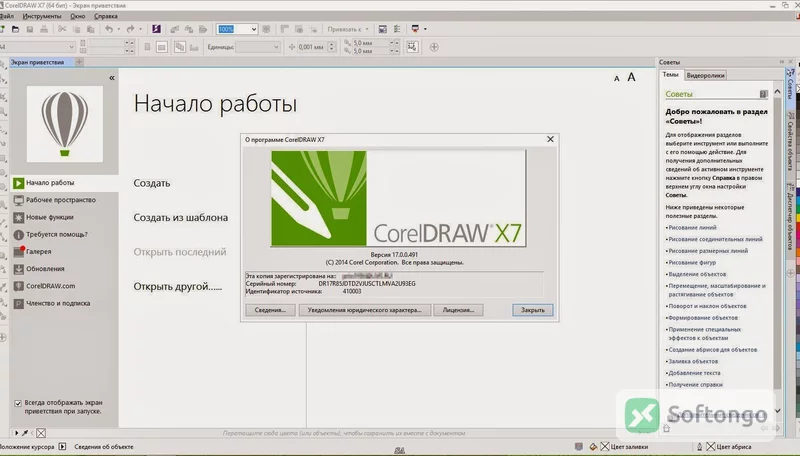This screenshot has height=456, width=800.
Task: Toggle grid display on the toolbar
Action: [x=299, y=29]
